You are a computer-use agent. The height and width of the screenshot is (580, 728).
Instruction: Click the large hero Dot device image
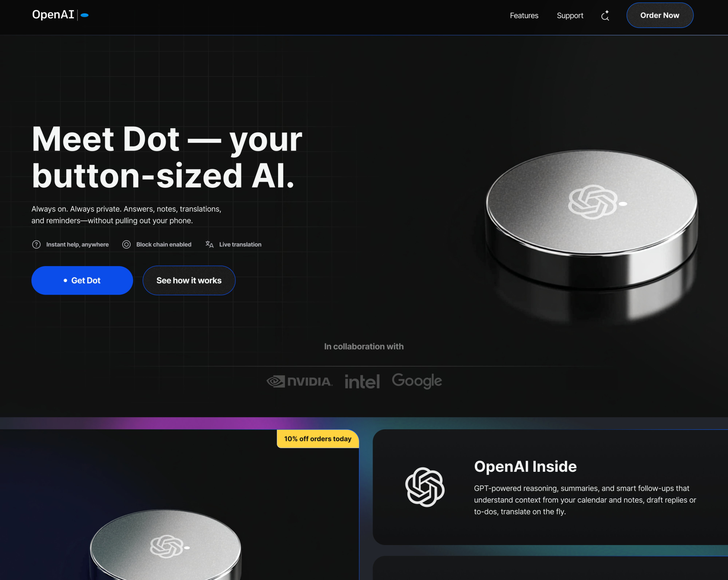pos(591,233)
